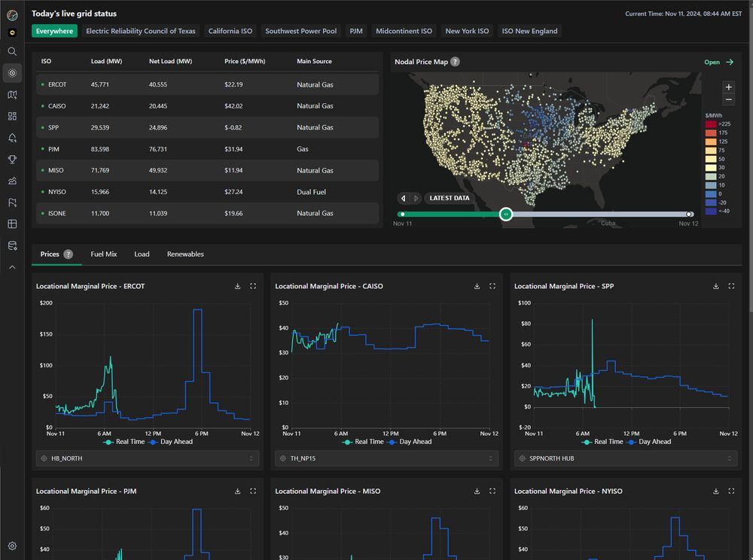Viewport: 753px width, 560px height.
Task: Click the ERCOT row in ISO table
Action: [x=208, y=84]
